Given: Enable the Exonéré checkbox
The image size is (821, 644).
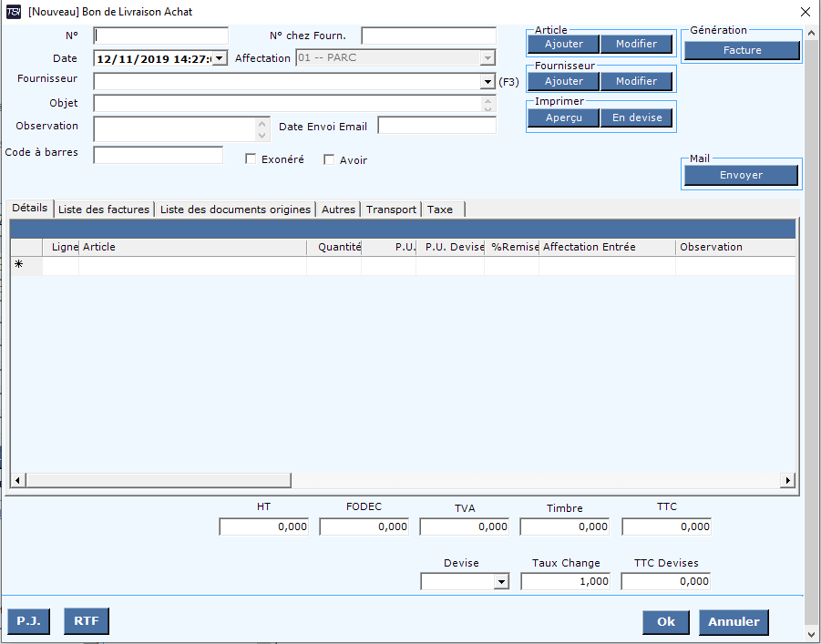Looking at the screenshot, I should 251,159.
